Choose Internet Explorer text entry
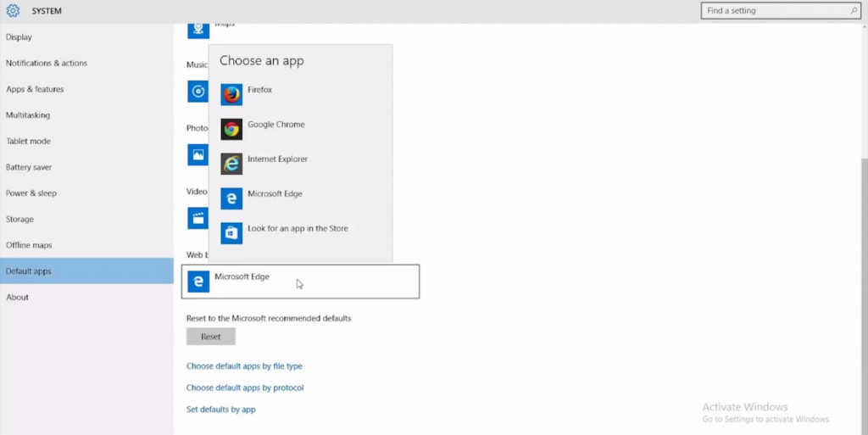The width and height of the screenshot is (868, 435). tap(277, 159)
